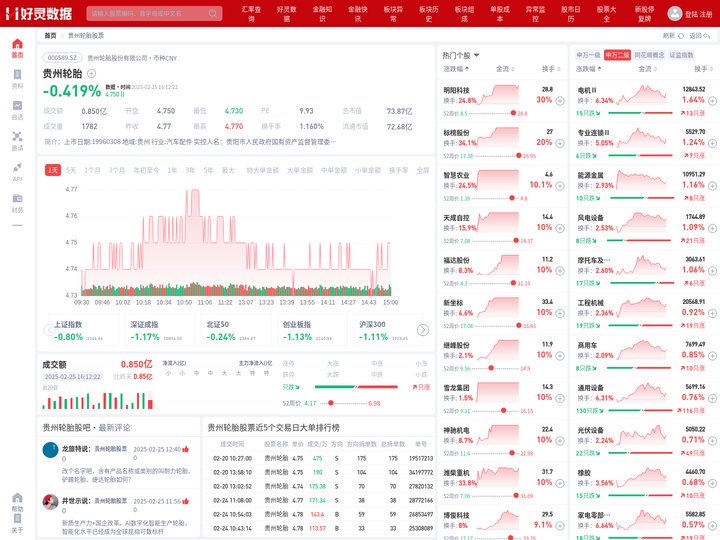Open the 帮助 help icon in sidebar

17,498
